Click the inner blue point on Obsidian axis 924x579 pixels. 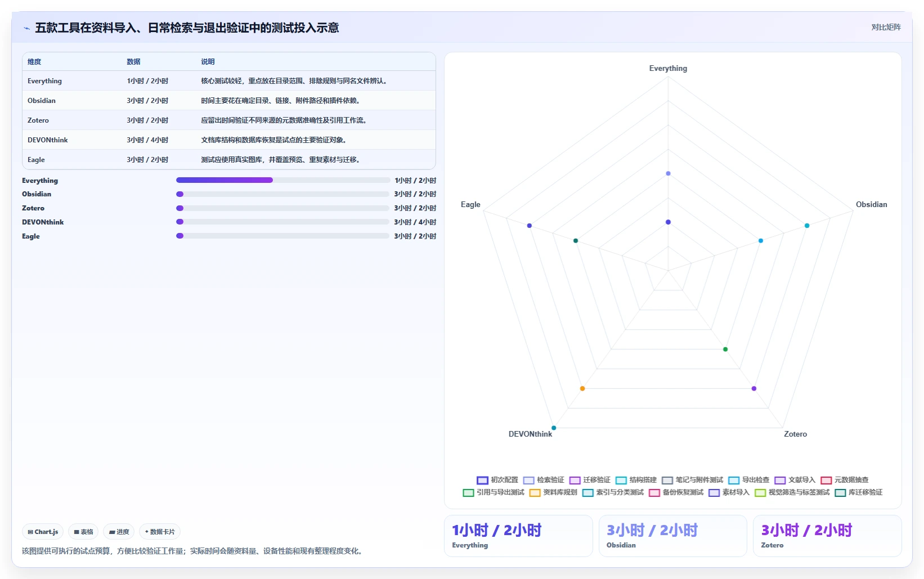click(x=761, y=241)
